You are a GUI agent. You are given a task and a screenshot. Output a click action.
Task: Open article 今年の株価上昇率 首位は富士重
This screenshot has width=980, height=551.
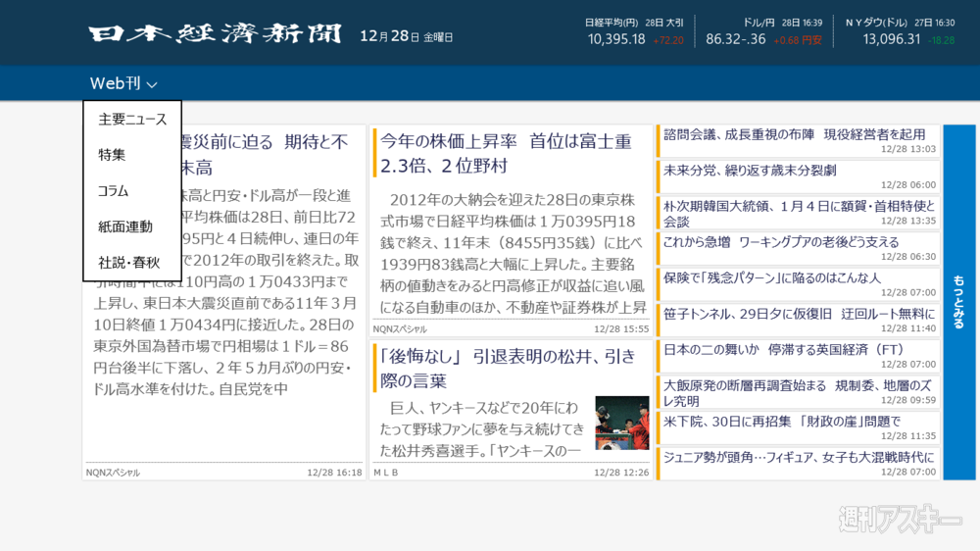(x=507, y=154)
